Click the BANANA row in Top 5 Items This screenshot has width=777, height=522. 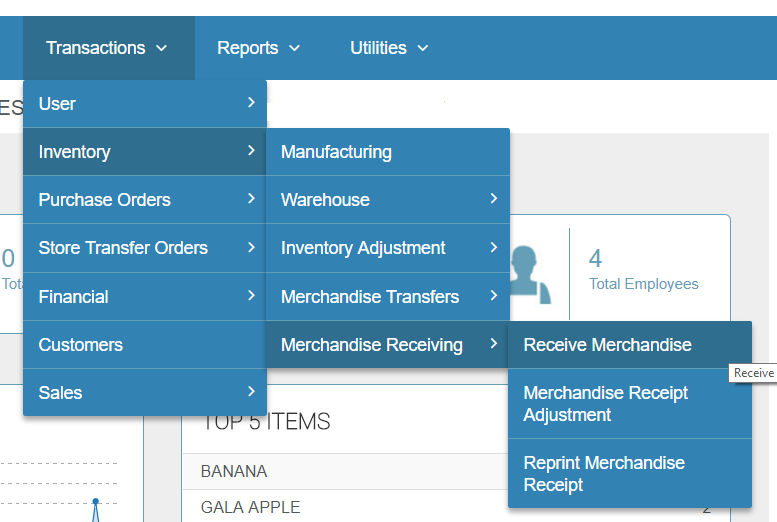[x=345, y=471]
